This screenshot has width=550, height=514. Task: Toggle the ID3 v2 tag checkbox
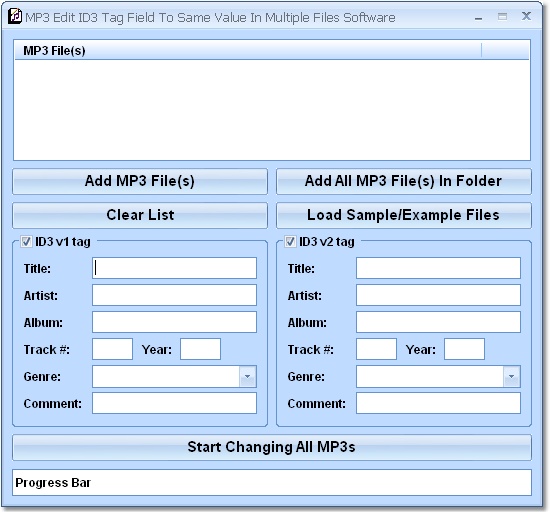[290, 241]
